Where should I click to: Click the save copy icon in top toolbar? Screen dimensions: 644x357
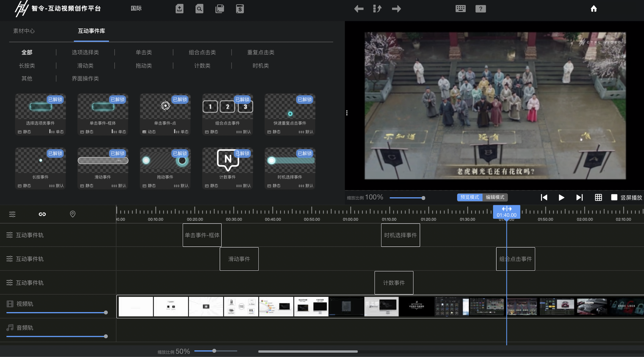click(x=219, y=9)
